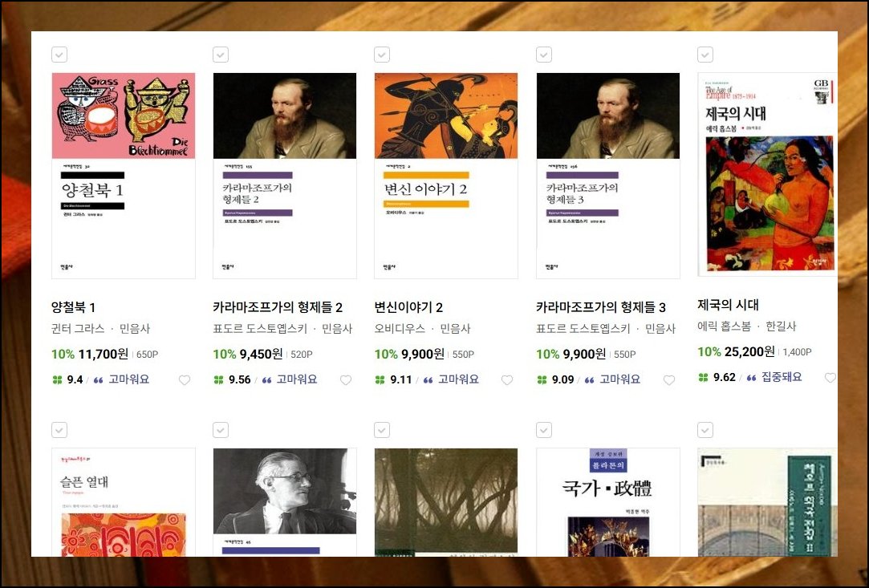Open the title link 카라마조프가의 형제들 2
The width and height of the screenshot is (869, 588).
pyautogui.click(x=278, y=307)
